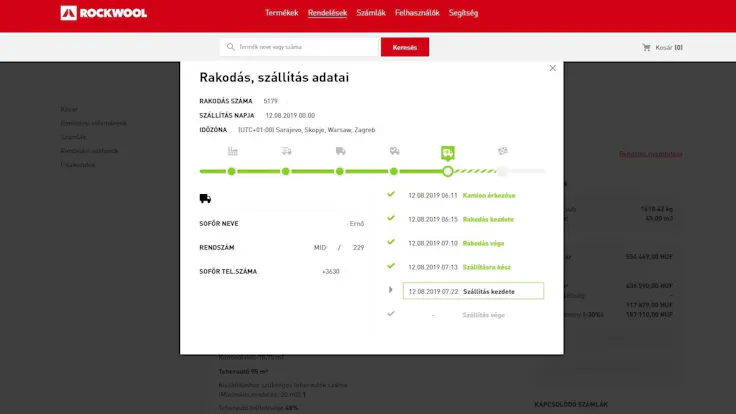Select the Szállításra kész status text
The height and width of the screenshot is (414, 736).
487,267
